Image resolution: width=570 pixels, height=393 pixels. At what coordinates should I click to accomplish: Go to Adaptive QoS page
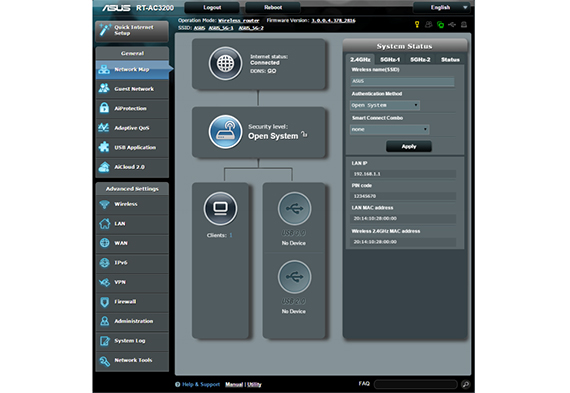coord(132,128)
